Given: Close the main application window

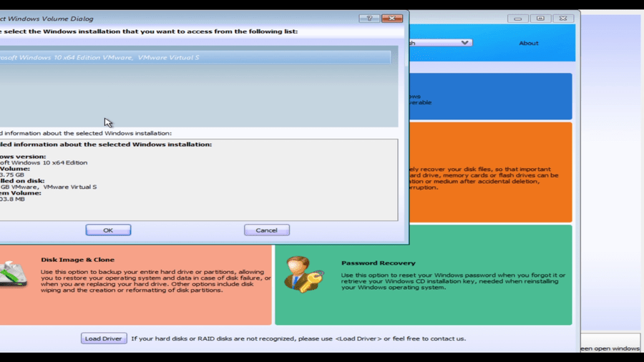Looking at the screenshot, I should pos(563,19).
